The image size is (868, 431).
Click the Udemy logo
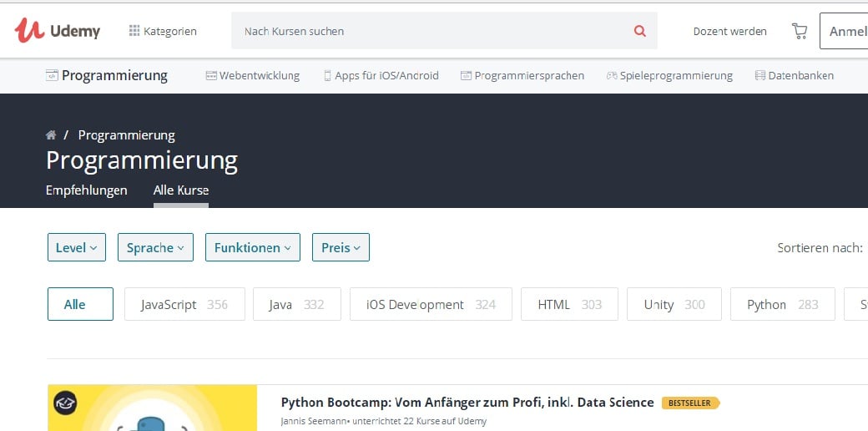(x=57, y=31)
